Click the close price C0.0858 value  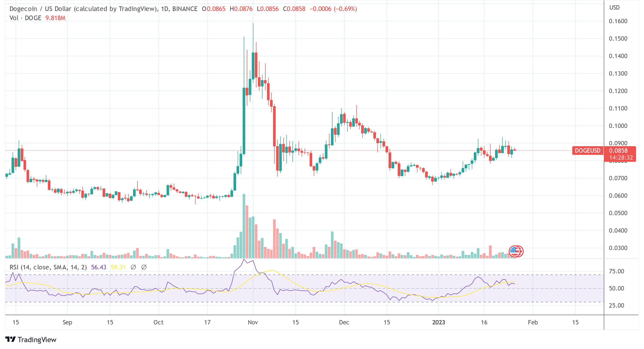point(294,9)
